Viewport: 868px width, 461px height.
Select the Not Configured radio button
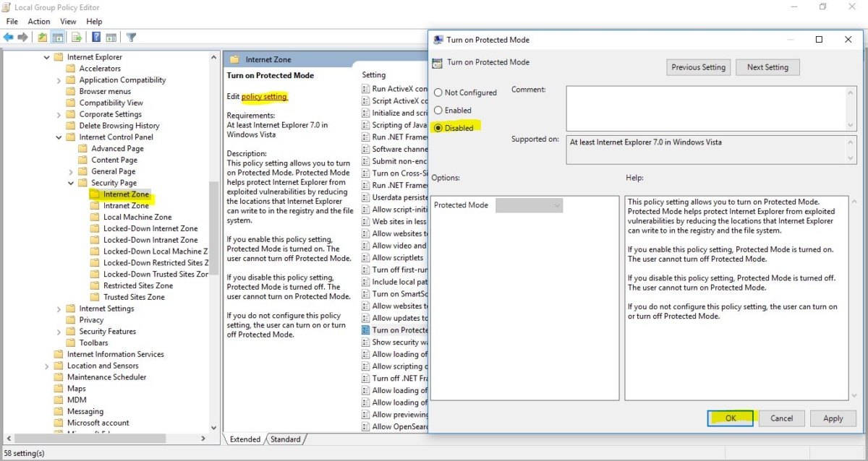pyautogui.click(x=438, y=92)
